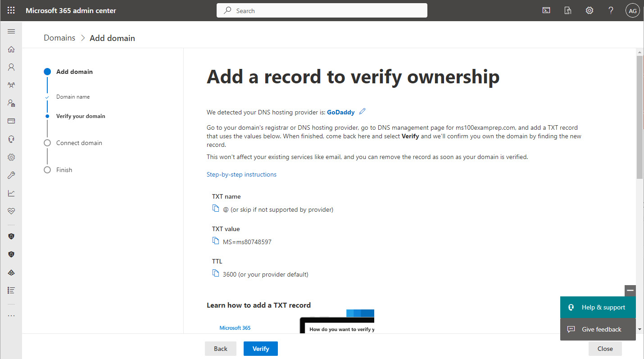Copy the TTL value 3600
This screenshot has width=644, height=359.
click(x=215, y=273)
